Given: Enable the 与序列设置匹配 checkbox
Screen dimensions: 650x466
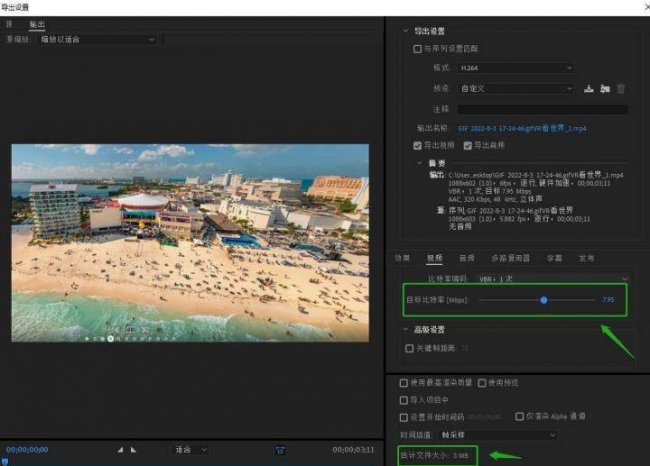Looking at the screenshot, I should click(x=417, y=49).
